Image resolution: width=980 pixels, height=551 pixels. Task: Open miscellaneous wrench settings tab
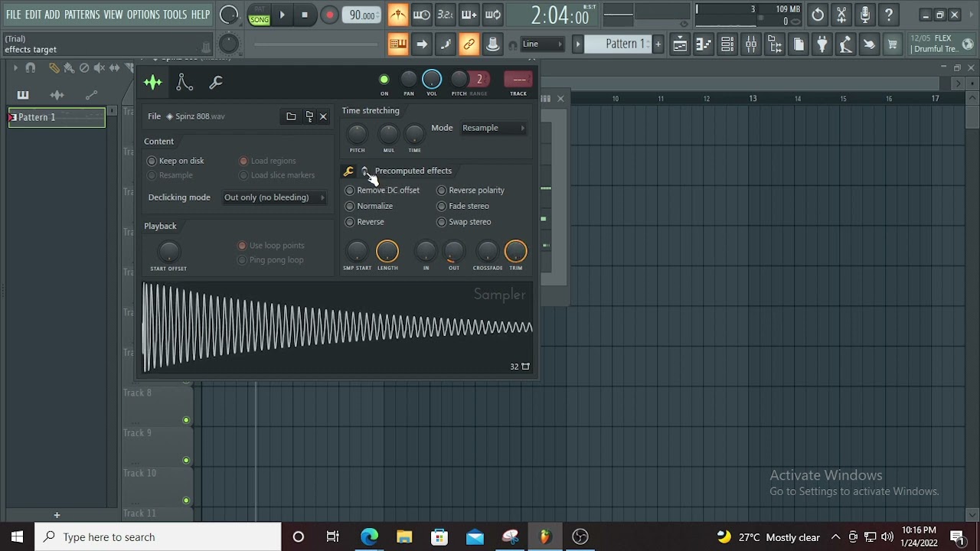pyautogui.click(x=216, y=82)
